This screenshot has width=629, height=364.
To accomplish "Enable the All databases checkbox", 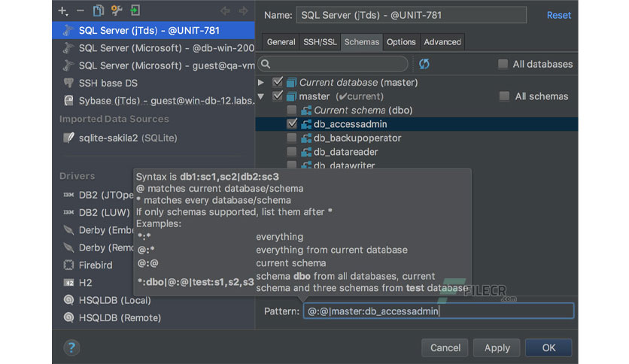I will 503,64.
